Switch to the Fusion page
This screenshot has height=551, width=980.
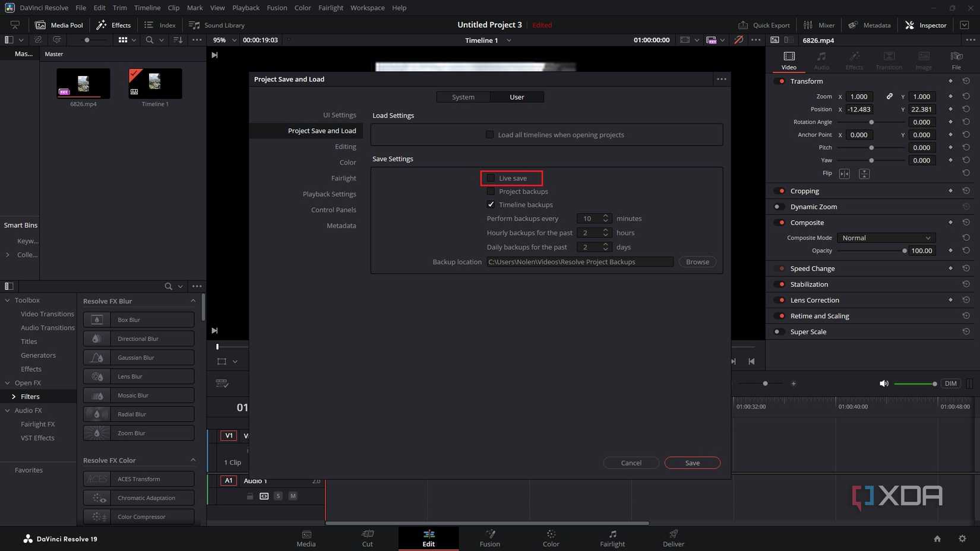click(489, 539)
